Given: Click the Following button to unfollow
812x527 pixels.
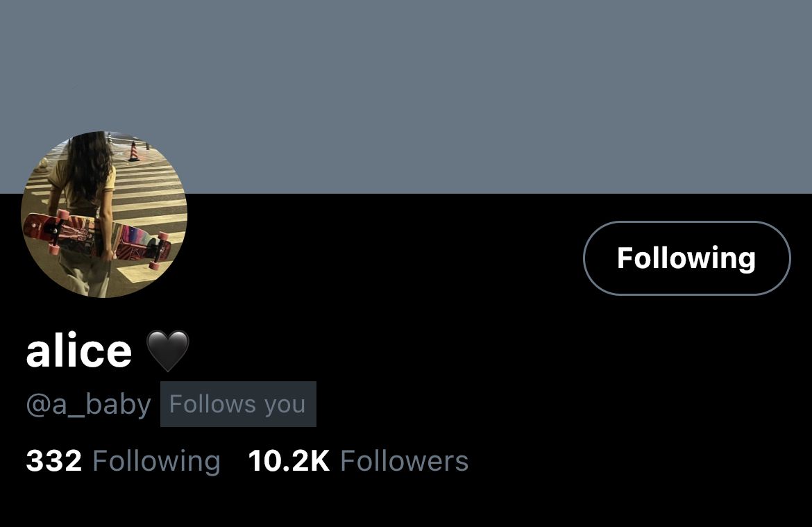Looking at the screenshot, I should click(x=686, y=258).
